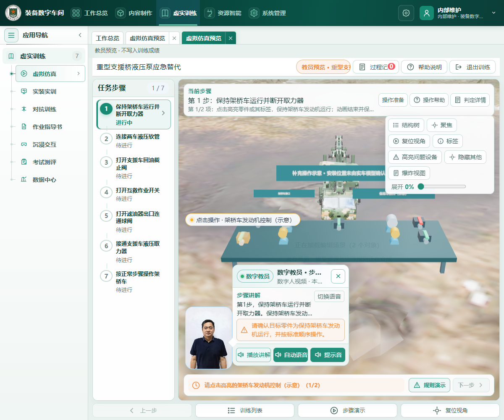The height and width of the screenshot is (420, 504).
Task: Open the 作业指导书 sidebar item
Action: point(47,127)
